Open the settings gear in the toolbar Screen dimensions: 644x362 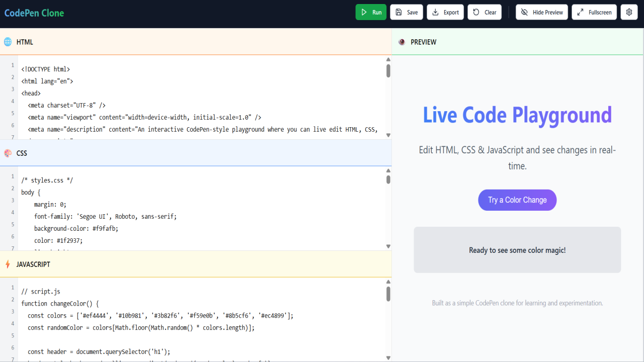[629, 12]
